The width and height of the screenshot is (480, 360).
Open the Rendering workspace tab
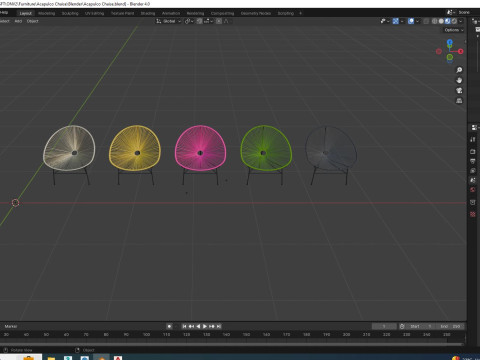tap(195, 13)
